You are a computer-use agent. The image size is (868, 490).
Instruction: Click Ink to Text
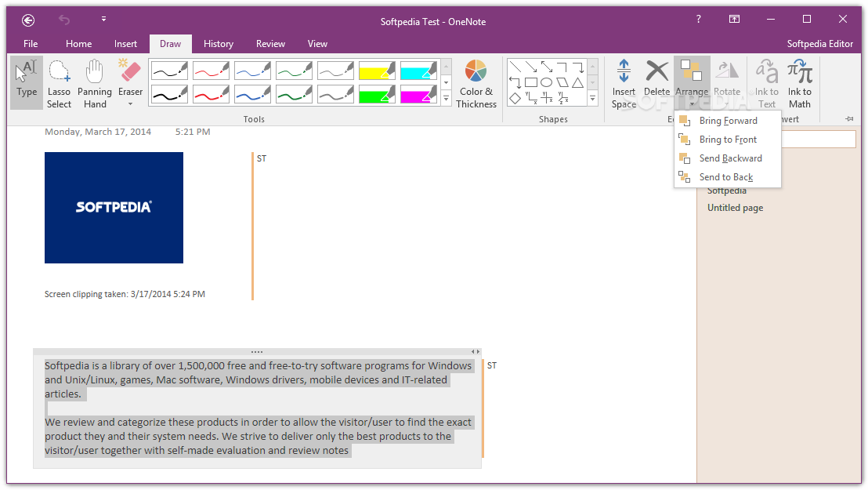[x=767, y=83]
